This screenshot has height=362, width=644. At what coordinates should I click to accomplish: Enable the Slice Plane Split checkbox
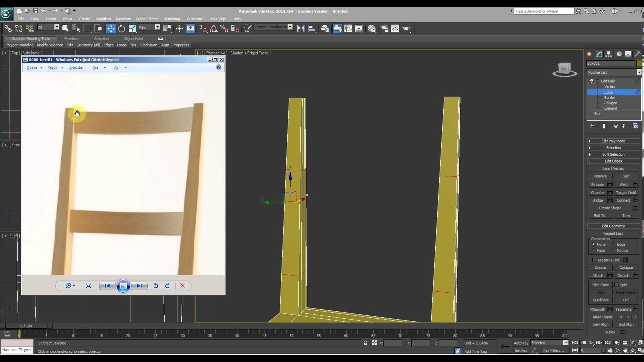pos(617,285)
